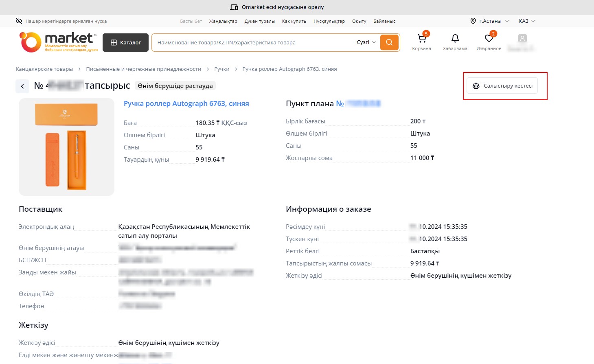The width and height of the screenshot is (594, 364).
Task: Open the favorites heart (Избранное) icon
Action: (x=489, y=39)
